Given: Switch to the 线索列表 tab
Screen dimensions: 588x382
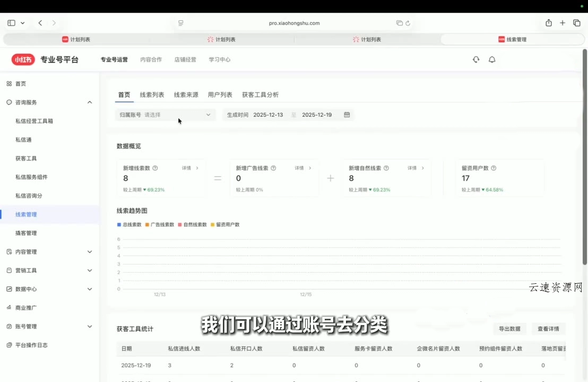Looking at the screenshot, I should (x=152, y=94).
